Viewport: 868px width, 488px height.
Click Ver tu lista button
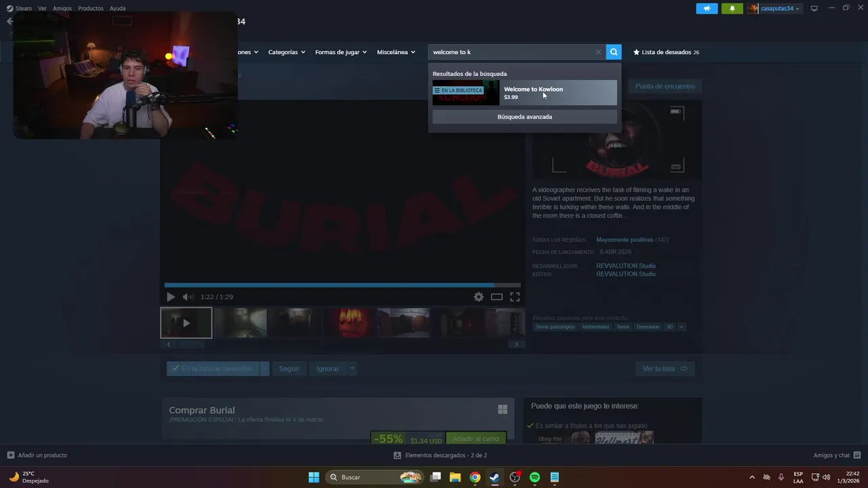665,369
